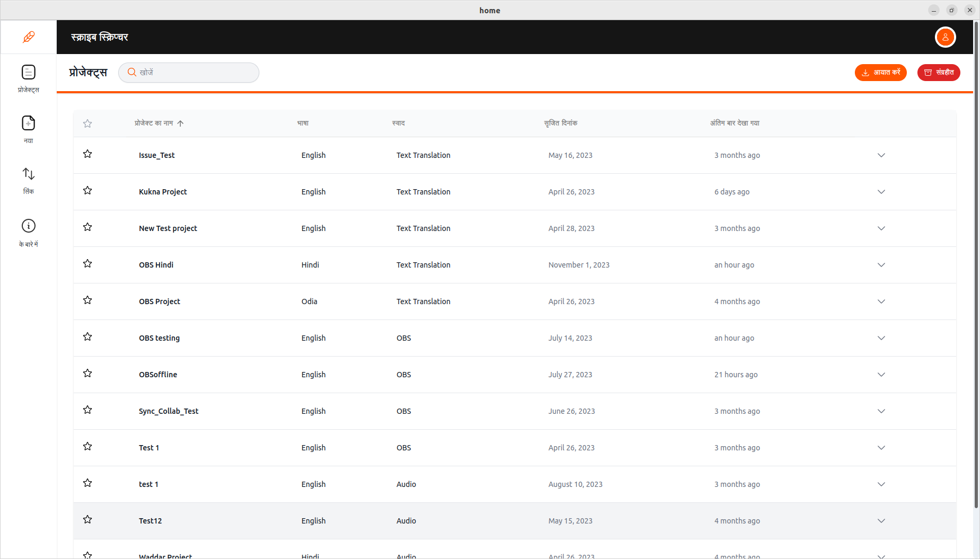Star the OBS Hindi project
The image size is (980, 559).
(87, 264)
